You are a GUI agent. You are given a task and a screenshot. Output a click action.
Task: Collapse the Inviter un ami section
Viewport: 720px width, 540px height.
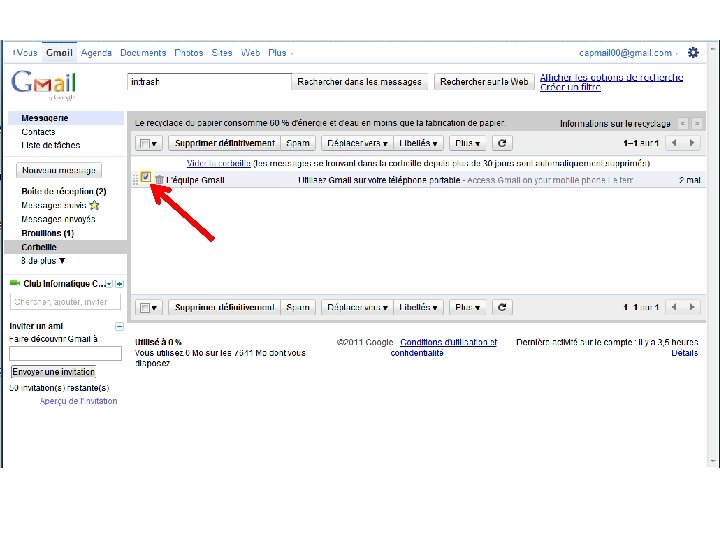coord(119,326)
